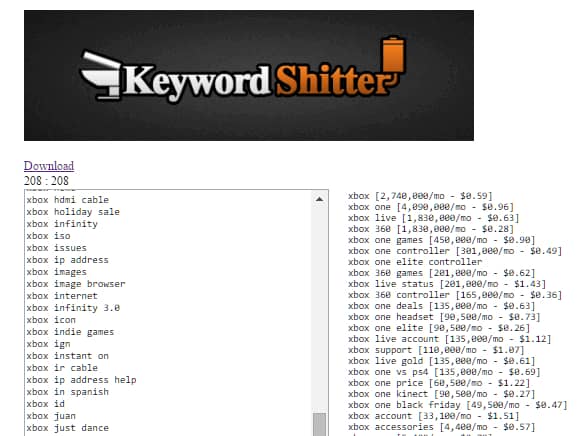
Task: Click the 'xbox infinity 3.0' entry
Action: click(x=73, y=308)
